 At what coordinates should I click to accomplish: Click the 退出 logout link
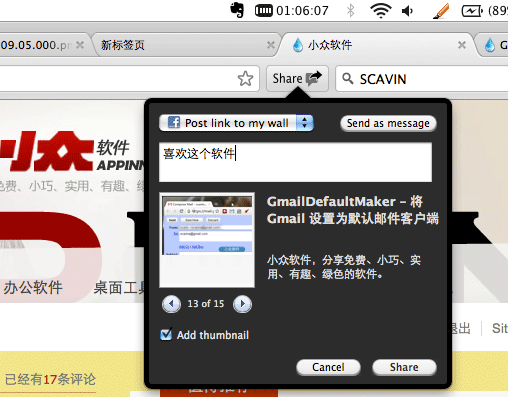tap(461, 329)
